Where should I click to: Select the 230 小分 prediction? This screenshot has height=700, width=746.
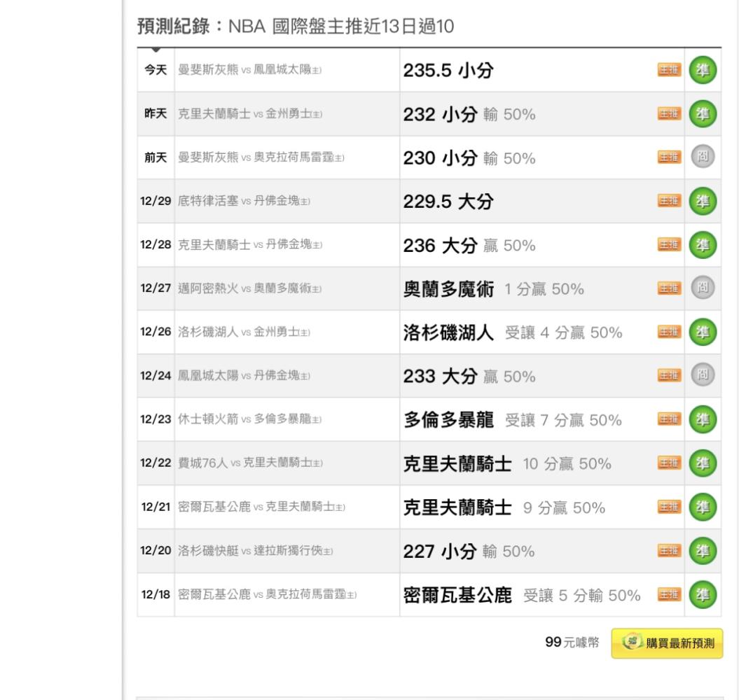[x=469, y=158]
